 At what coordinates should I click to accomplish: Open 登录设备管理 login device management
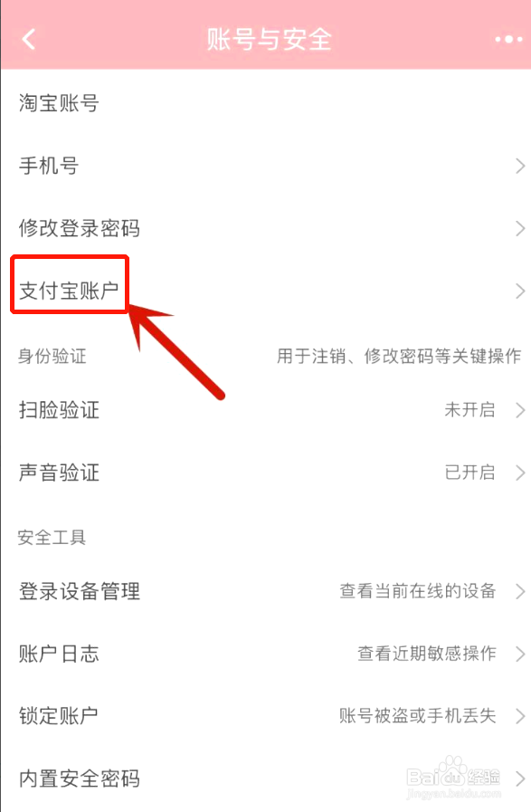(266, 591)
